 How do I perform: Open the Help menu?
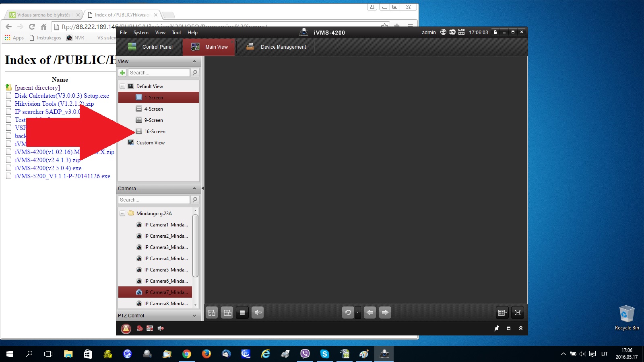click(192, 33)
